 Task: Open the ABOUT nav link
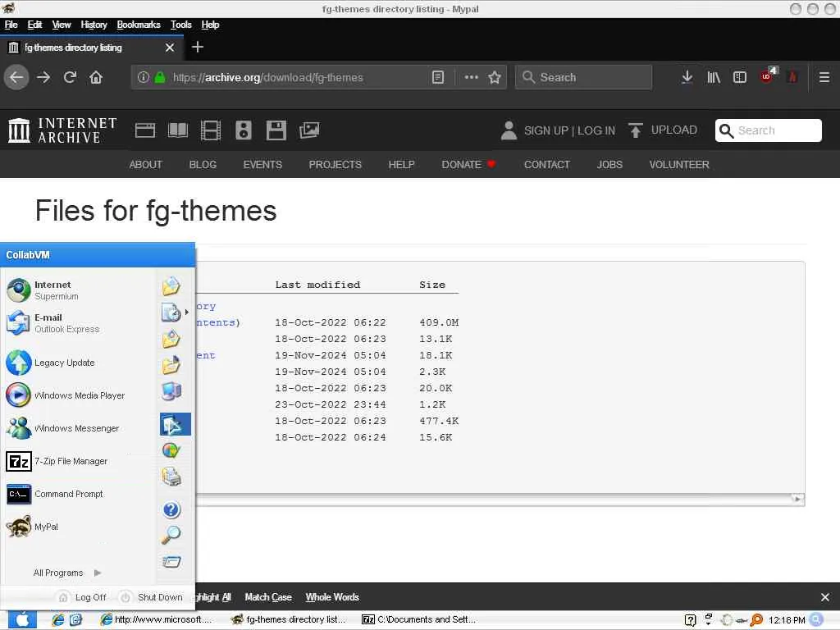(x=145, y=164)
